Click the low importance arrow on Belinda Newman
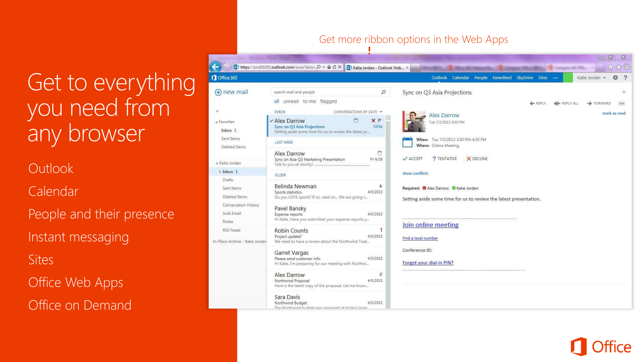 tap(381, 186)
